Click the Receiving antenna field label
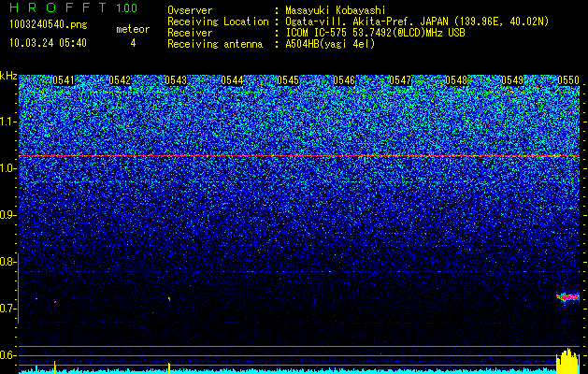The image size is (588, 374). [x=215, y=44]
